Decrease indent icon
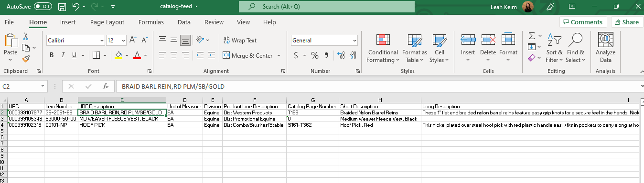Screen dimensions: 644x183 200,55
